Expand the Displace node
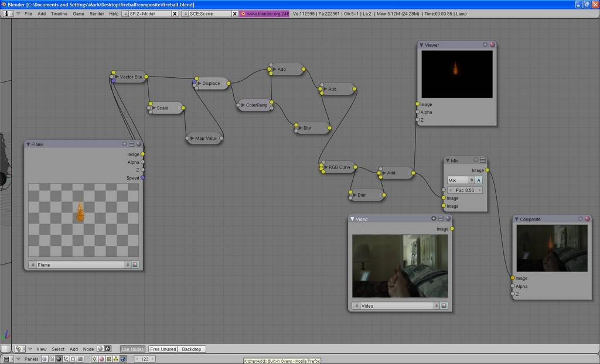 tap(199, 83)
